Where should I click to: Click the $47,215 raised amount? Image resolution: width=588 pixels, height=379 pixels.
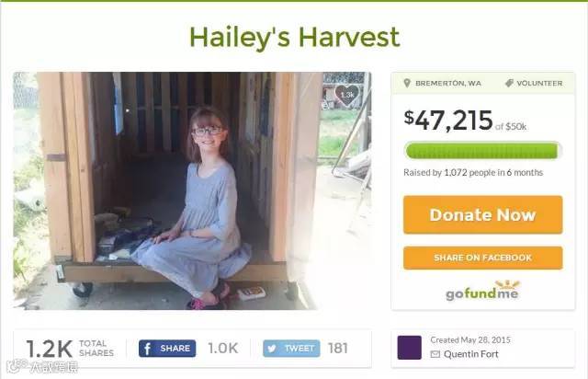coord(448,121)
